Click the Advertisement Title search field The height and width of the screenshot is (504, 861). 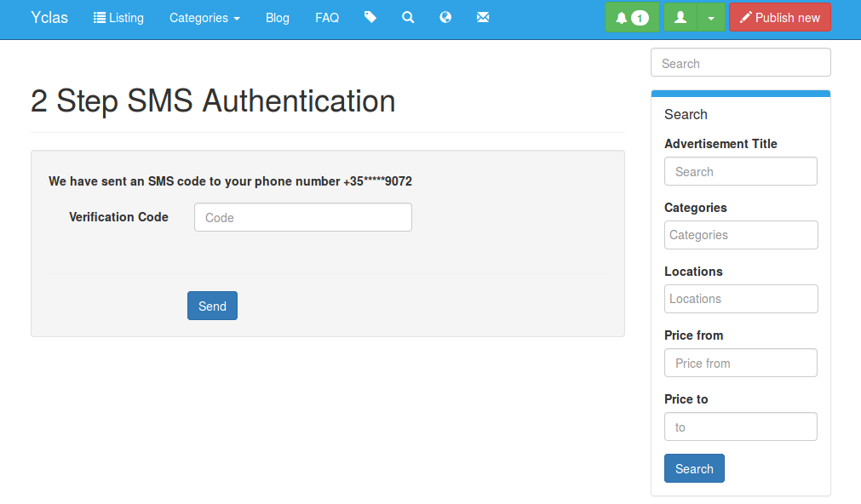pos(741,171)
